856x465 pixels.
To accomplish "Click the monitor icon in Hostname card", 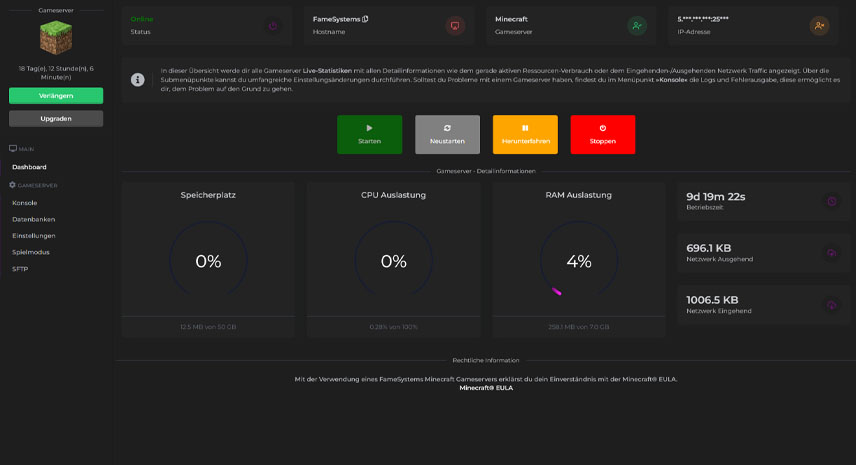I will 455,26.
